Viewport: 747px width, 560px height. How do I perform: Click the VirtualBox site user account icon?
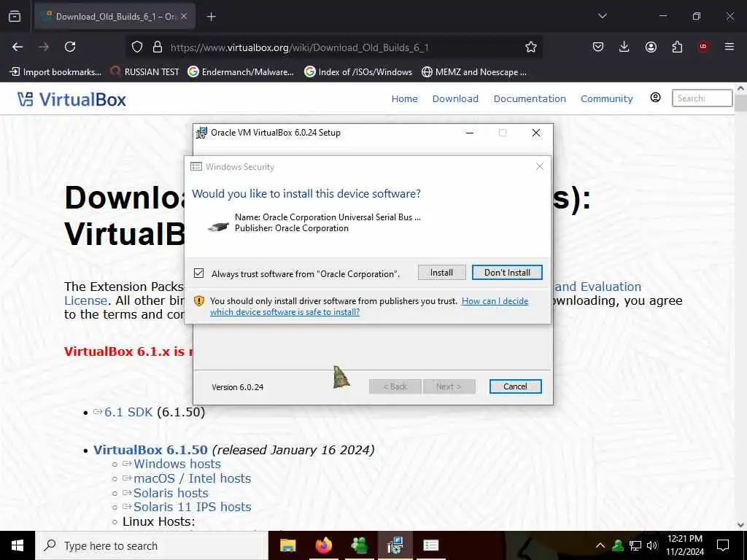click(656, 98)
